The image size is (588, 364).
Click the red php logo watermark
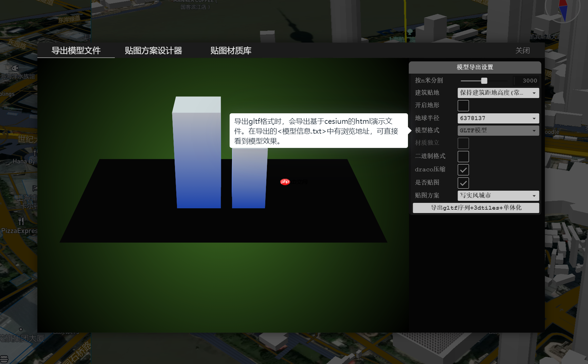tap(285, 181)
